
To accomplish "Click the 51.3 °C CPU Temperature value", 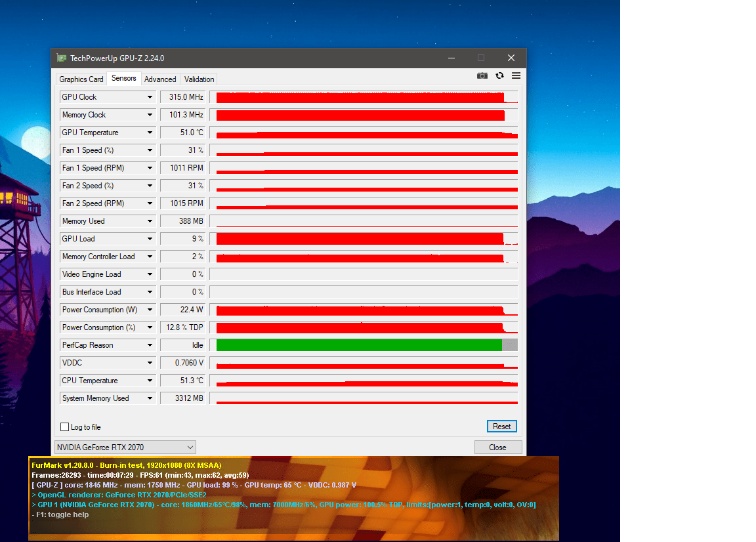I will point(182,381).
